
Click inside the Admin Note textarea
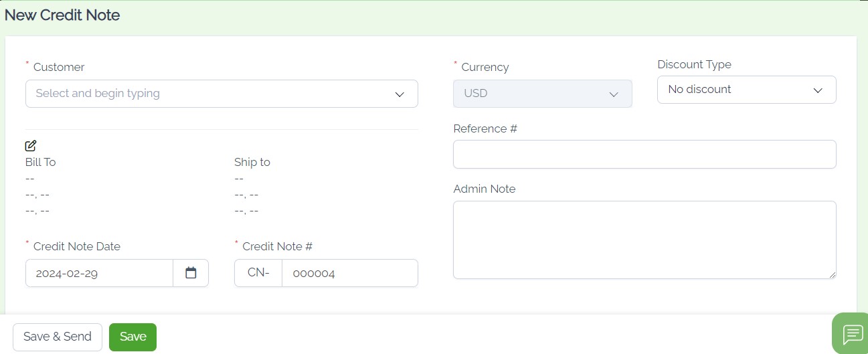point(644,240)
